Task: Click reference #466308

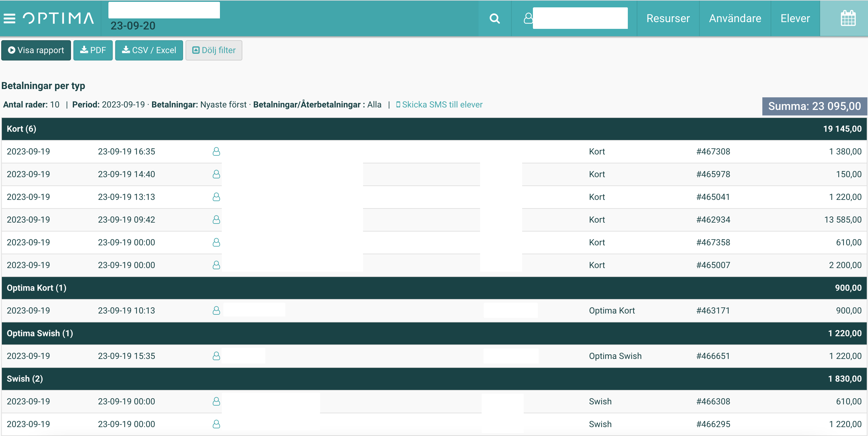Action: (713, 401)
